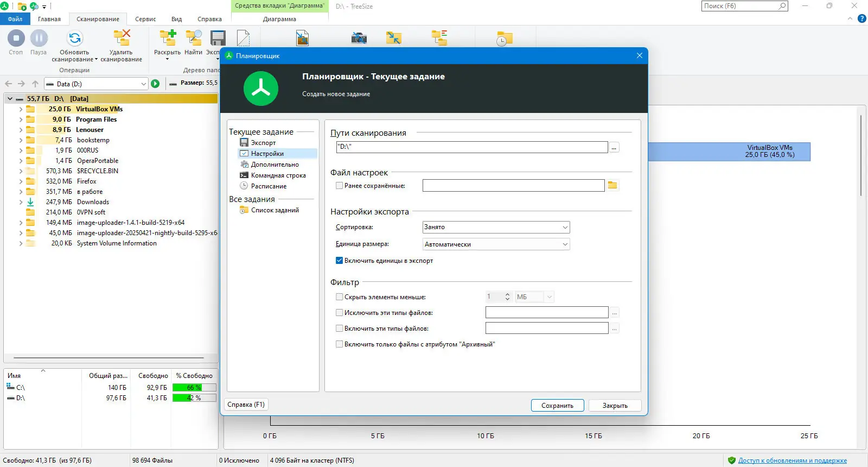The height and width of the screenshot is (467, 868).
Task: Click the % Свободно column header
Action: [194, 376]
